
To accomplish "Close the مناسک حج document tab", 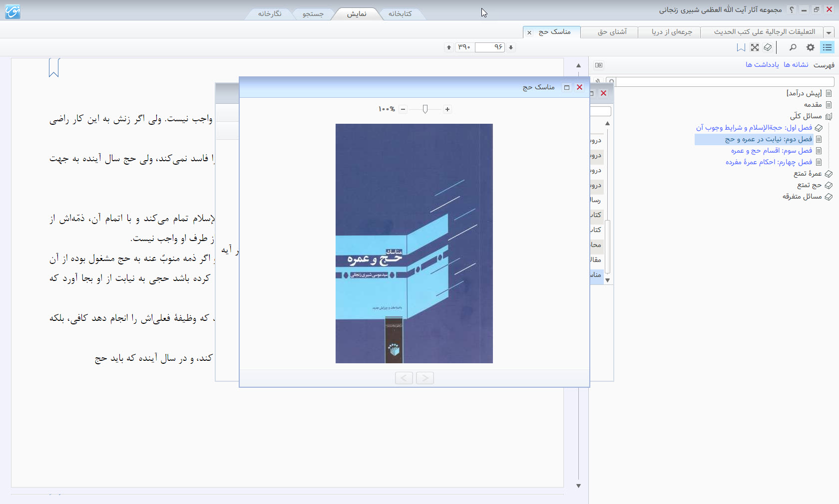I will click(529, 33).
